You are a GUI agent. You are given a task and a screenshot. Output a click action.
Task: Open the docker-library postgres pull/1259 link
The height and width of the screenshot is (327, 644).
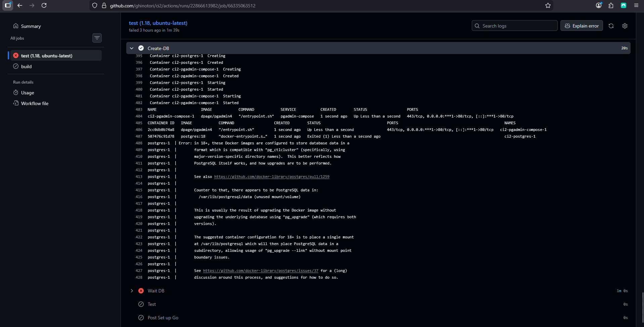pos(271,177)
